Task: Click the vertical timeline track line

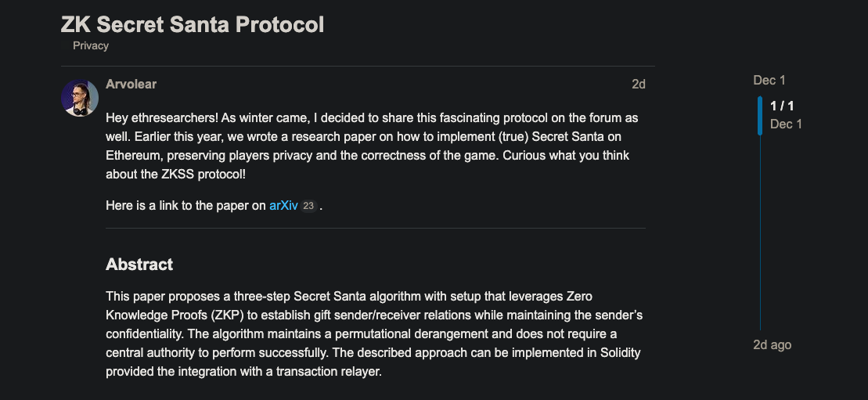Action: 760,235
